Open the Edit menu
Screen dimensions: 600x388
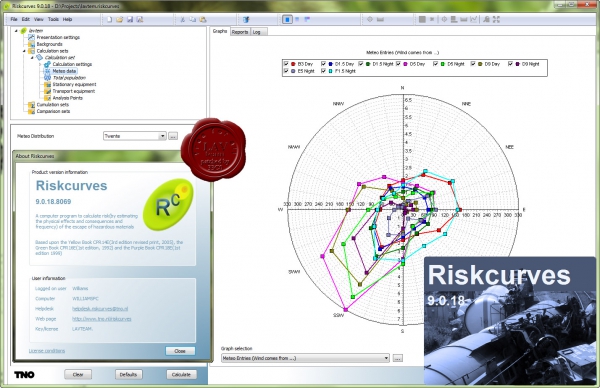(x=26, y=19)
